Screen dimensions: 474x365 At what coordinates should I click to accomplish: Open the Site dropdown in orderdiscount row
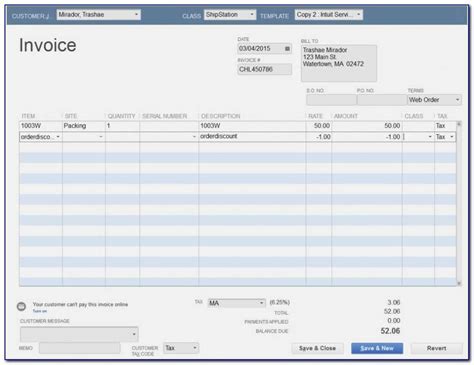tap(101, 137)
